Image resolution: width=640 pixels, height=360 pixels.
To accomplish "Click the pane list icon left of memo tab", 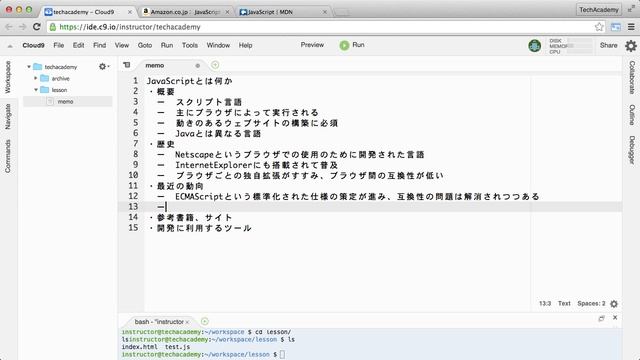I will [x=127, y=65].
